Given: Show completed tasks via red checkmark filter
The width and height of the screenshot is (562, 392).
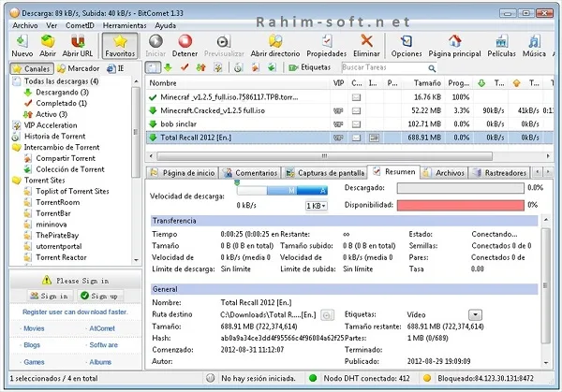Looking at the screenshot, I should coord(185,67).
